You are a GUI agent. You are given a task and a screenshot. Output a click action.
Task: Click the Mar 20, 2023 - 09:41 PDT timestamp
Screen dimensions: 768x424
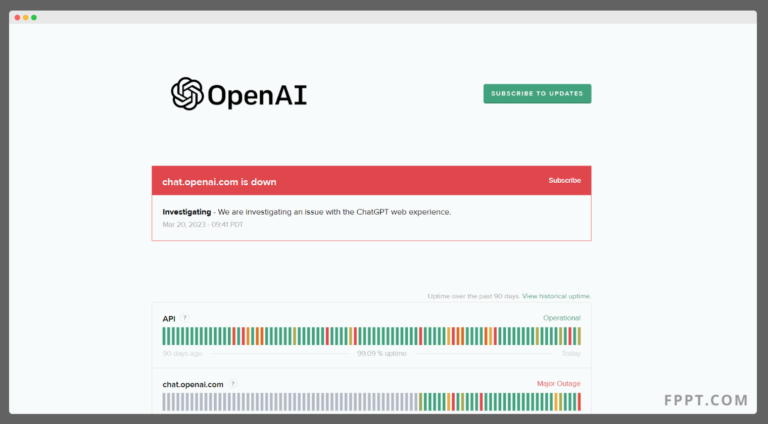coord(203,225)
